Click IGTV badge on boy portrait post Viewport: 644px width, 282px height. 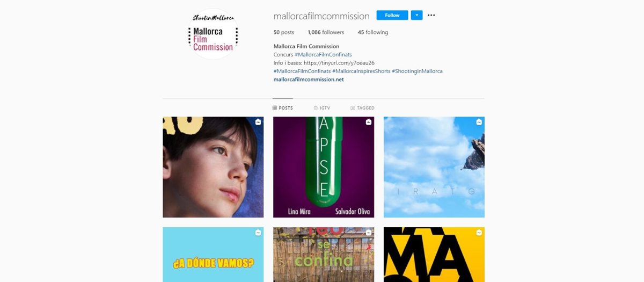coord(258,122)
